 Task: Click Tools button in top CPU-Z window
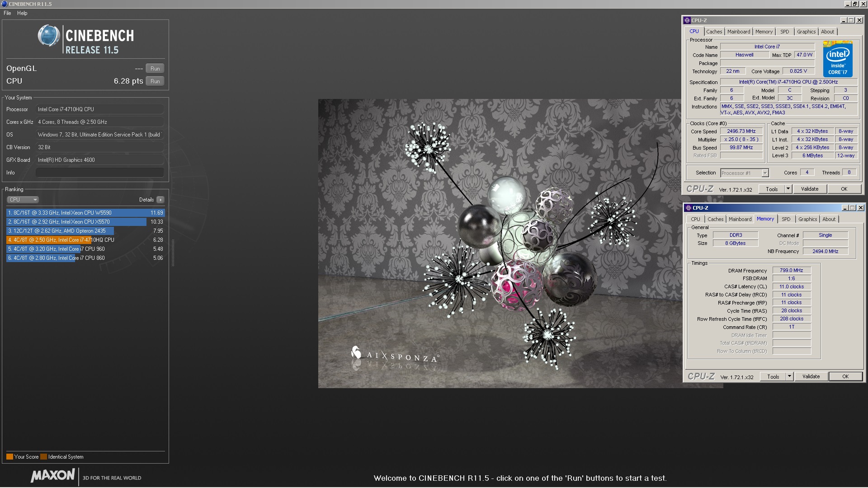(772, 189)
